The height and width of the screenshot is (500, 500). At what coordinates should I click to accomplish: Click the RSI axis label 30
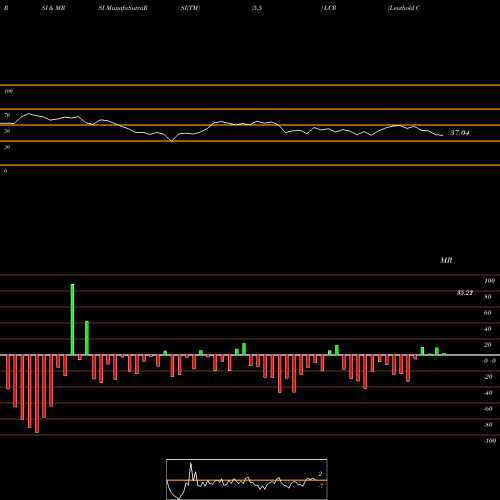pyautogui.click(x=7, y=147)
